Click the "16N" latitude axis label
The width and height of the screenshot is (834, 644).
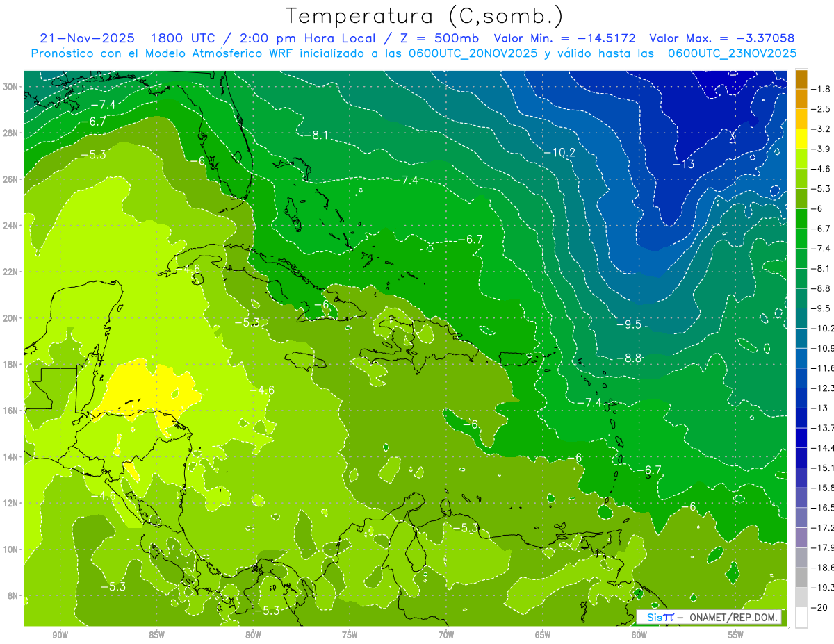(12, 410)
